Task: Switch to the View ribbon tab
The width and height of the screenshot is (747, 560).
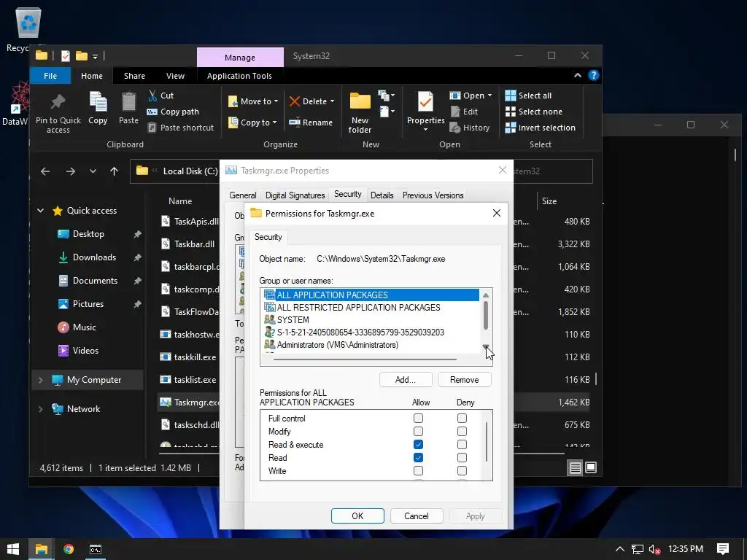Action: (175, 76)
